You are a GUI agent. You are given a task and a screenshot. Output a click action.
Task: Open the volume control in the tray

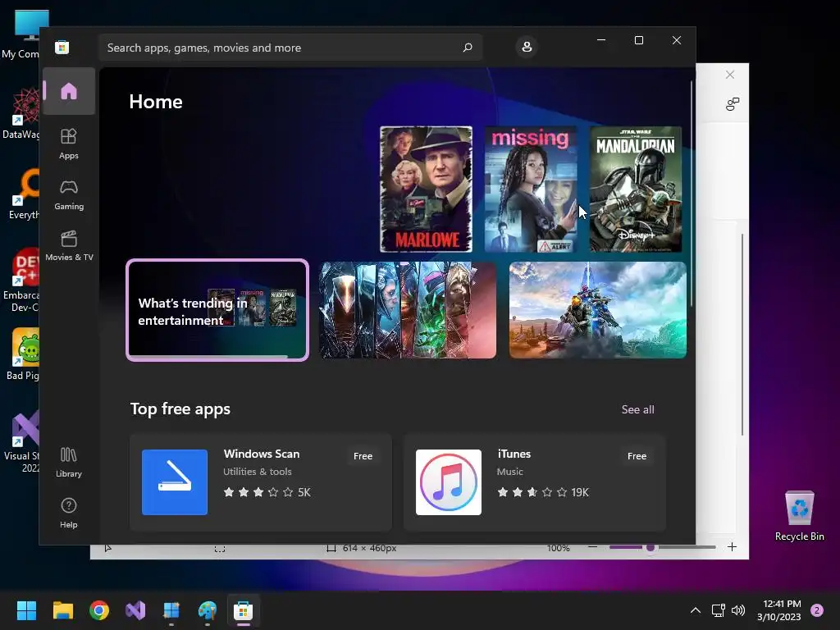click(738, 610)
